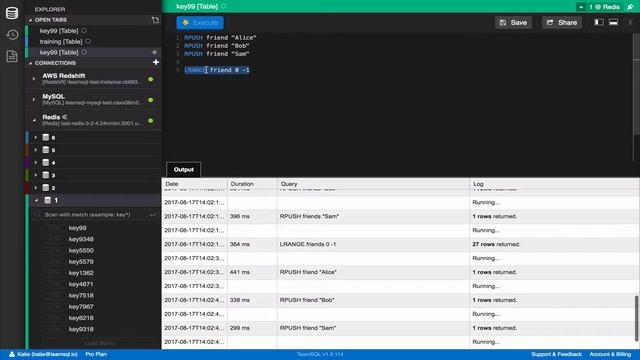The height and width of the screenshot is (360, 640).
Task: Select the Output tab
Action: point(184,169)
